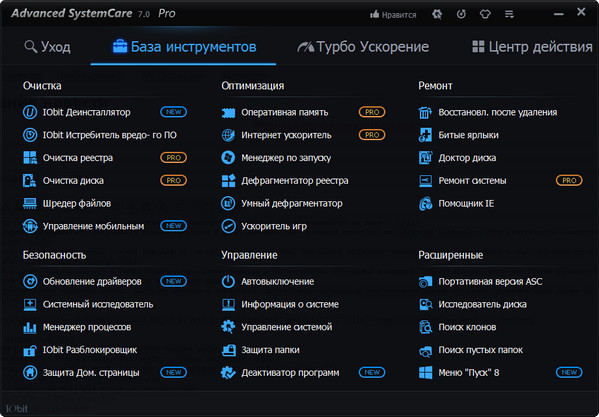Click the Защита Дом. страницы house icon
The height and width of the screenshot is (417, 599).
(x=30, y=372)
